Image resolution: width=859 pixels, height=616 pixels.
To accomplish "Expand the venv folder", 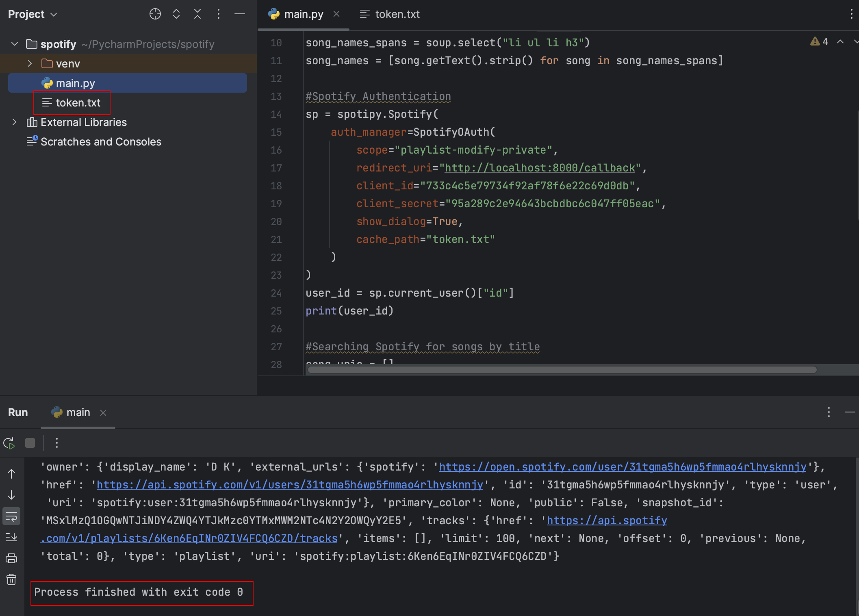I will pyautogui.click(x=30, y=63).
